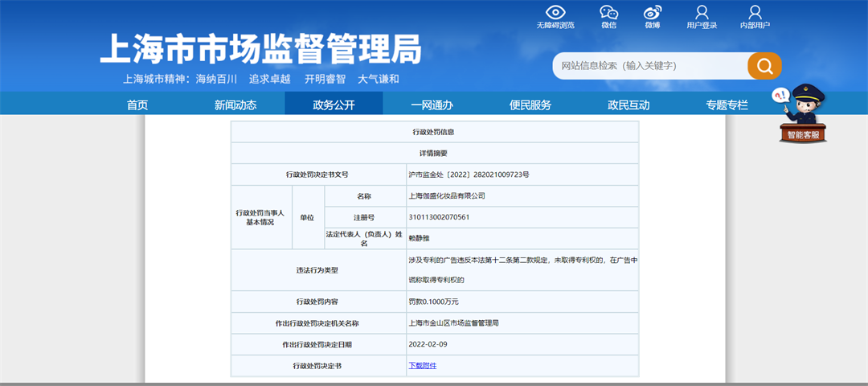868x386 pixels.
Task: Click the 上海市市场监督管理局 site title
Action: pyautogui.click(x=260, y=50)
